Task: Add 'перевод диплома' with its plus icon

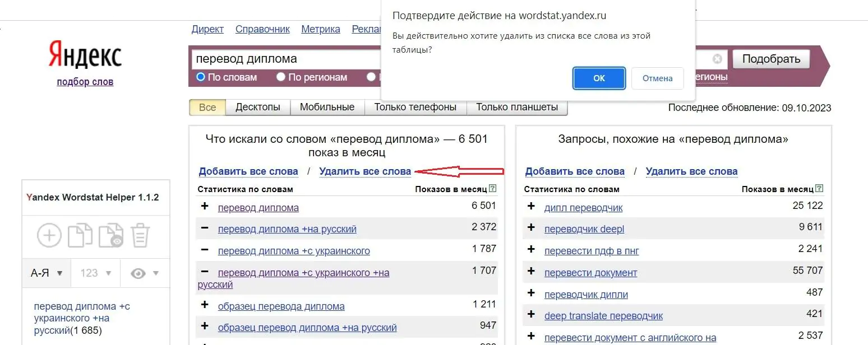Action: click(x=205, y=206)
